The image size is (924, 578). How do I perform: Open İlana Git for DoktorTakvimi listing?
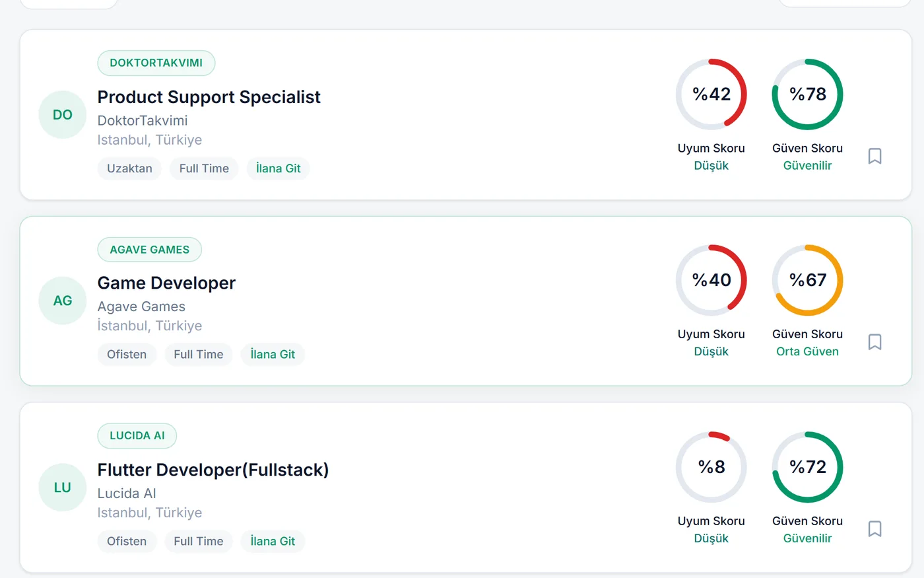pyautogui.click(x=279, y=168)
